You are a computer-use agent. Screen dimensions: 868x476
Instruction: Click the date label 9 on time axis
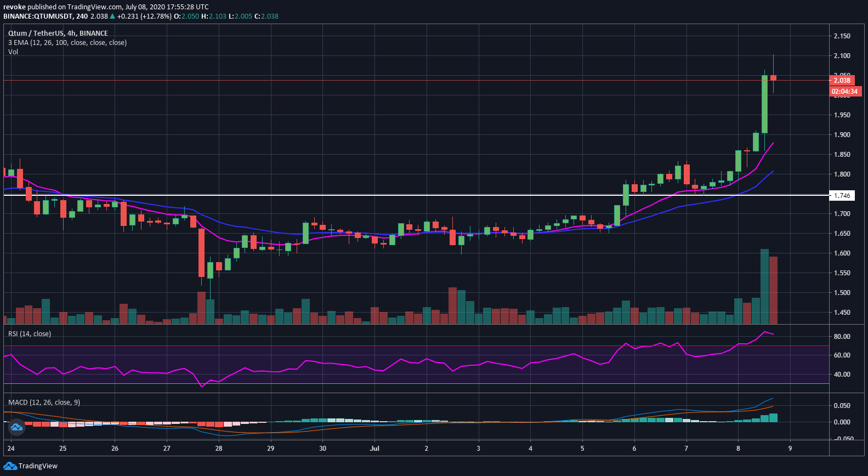click(790, 449)
